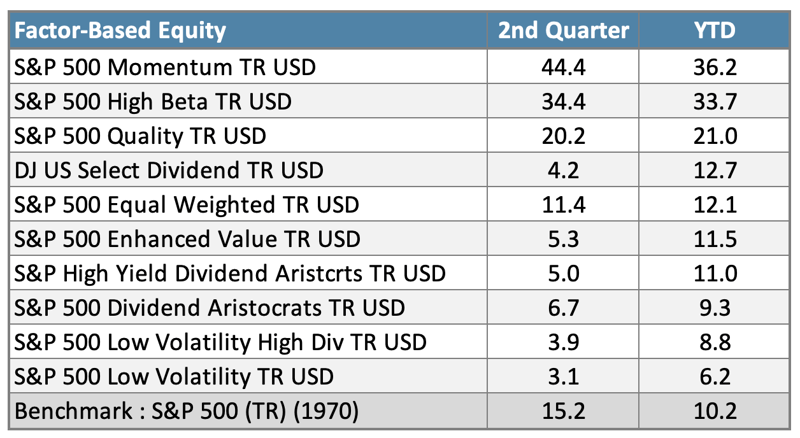The width and height of the screenshot is (800, 438).
Task: Click the S&P 500 Quality TR USD label
Action: click(x=140, y=136)
